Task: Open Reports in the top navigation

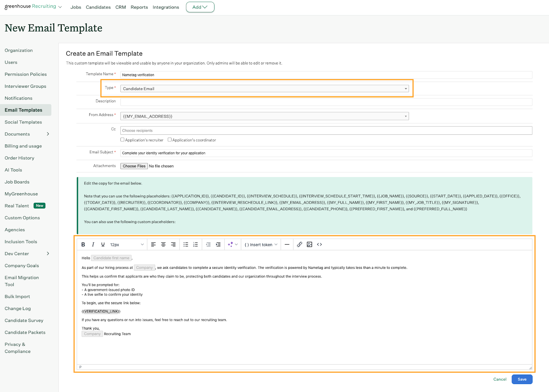Action: click(x=139, y=7)
